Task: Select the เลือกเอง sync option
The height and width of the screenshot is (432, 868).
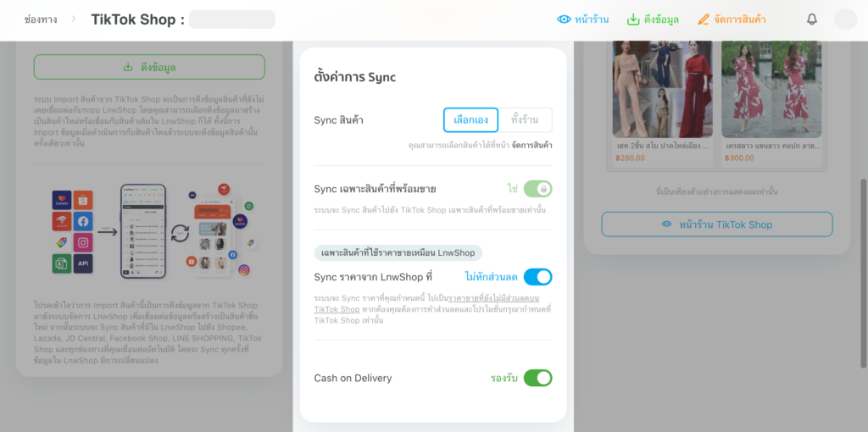Action: (471, 120)
